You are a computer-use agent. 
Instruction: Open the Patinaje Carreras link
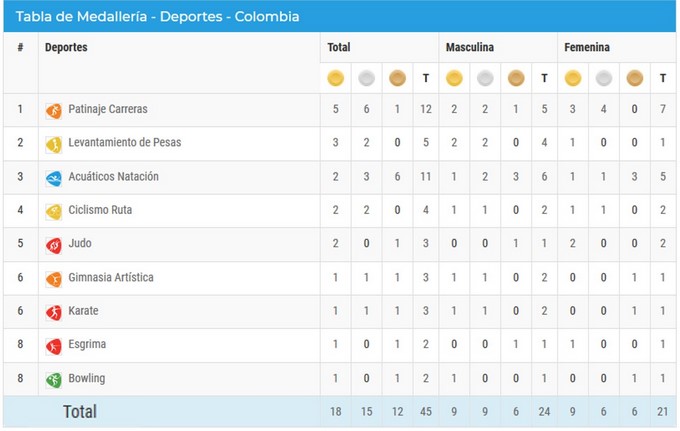(108, 109)
